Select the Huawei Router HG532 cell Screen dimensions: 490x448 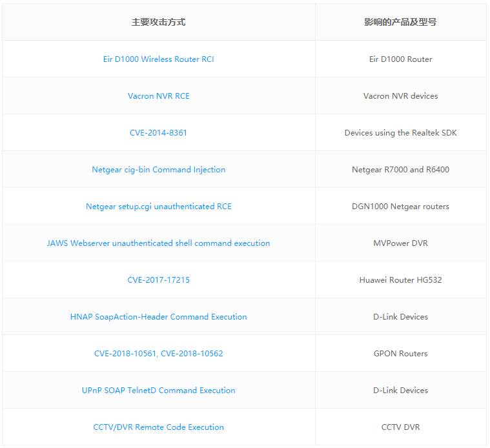[x=401, y=280]
